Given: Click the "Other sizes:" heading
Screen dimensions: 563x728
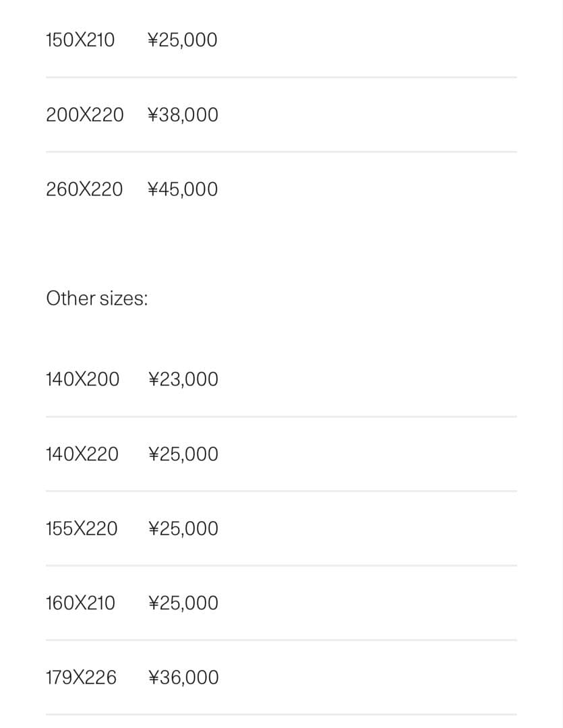Looking at the screenshot, I should coord(97,299).
